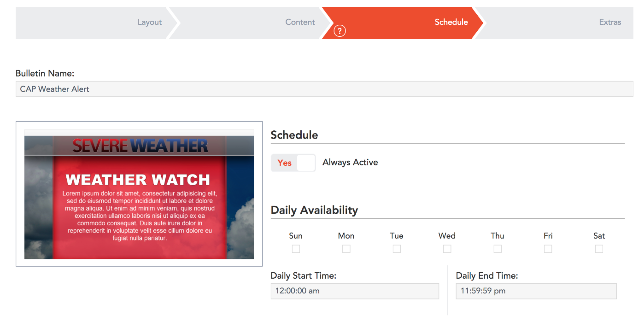Select the Schedule step
The image size is (644, 316).
(x=451, y=22)
